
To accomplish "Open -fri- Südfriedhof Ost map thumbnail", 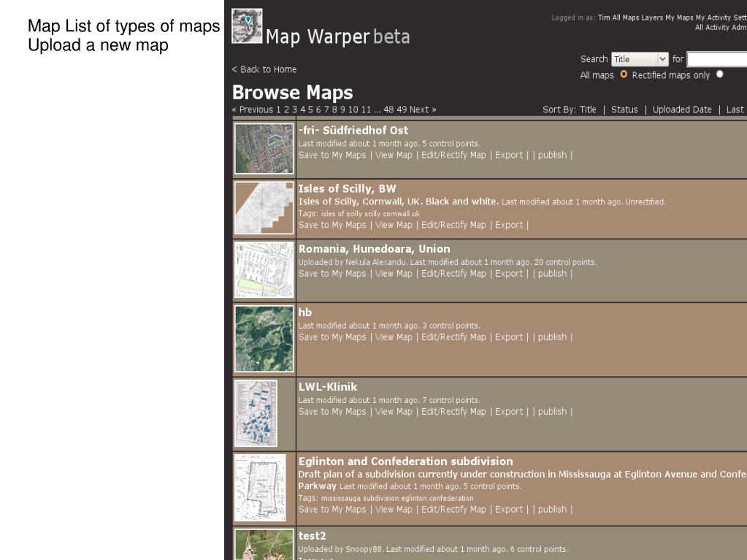I will (264, 148).
